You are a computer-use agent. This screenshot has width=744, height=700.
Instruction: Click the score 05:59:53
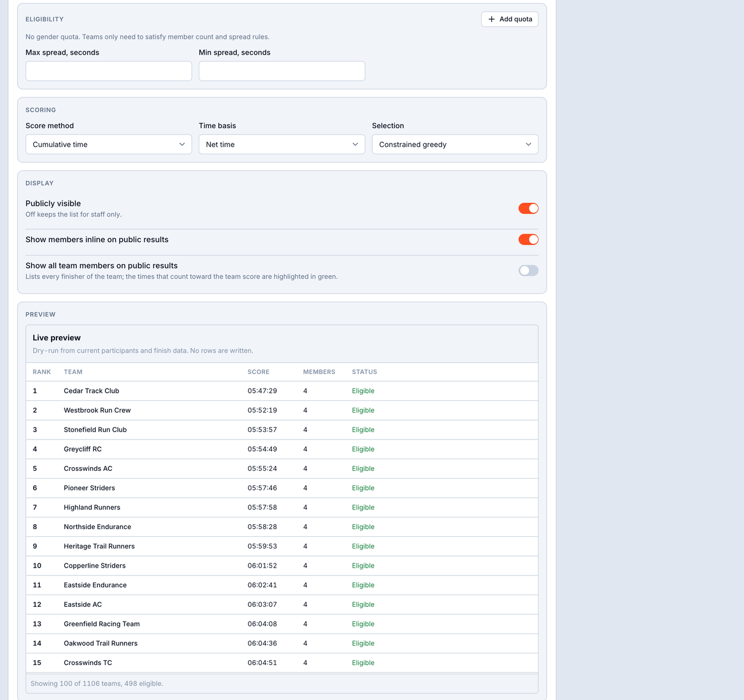tap(263, 546)
